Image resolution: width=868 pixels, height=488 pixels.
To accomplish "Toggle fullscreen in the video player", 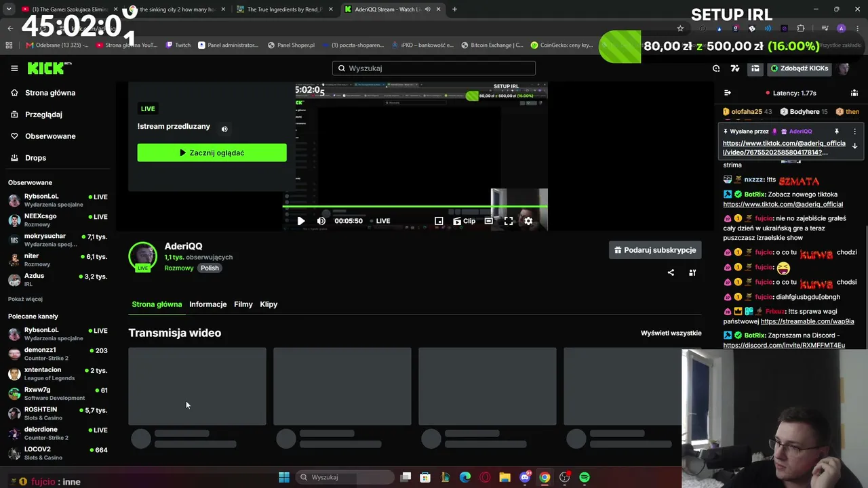I will (x=509, y=221).
